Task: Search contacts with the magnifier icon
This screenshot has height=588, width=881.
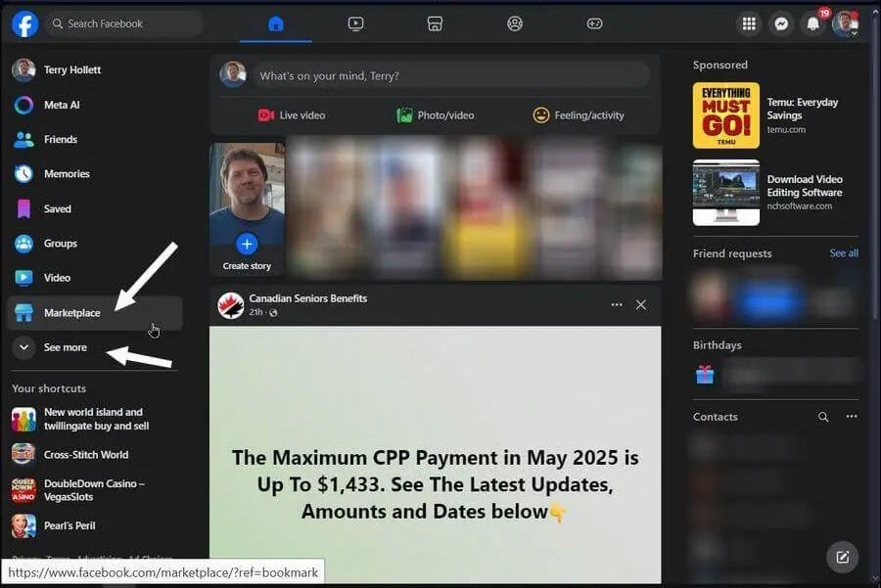Action: [x=823, y=417]
